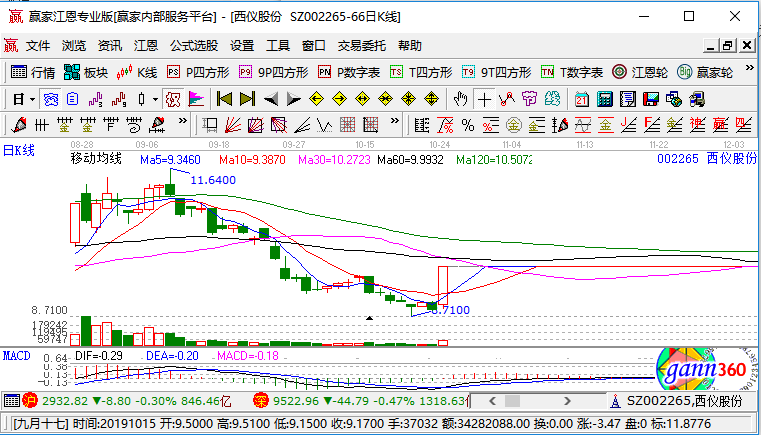This screenshot has width=761, height=435.
Task: Open the pink flag distribution chart icon
Action: [x=196, y=100]
